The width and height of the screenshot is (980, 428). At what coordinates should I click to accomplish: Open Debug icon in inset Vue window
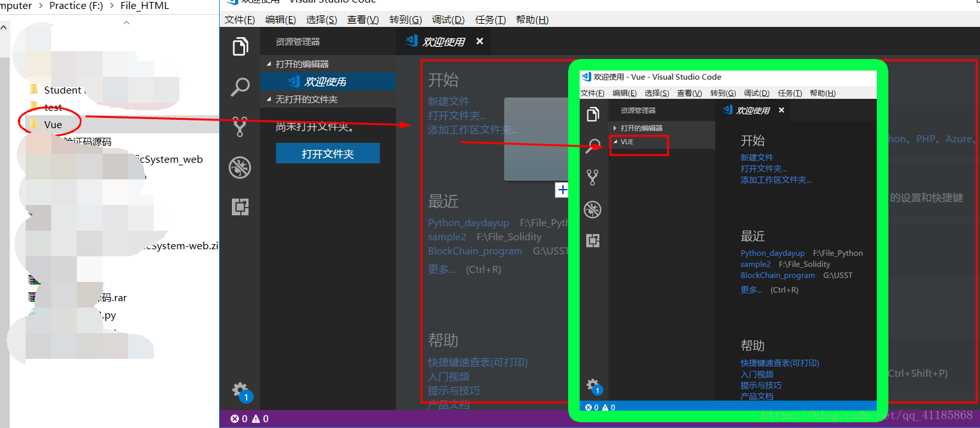[x=592, y=209]
